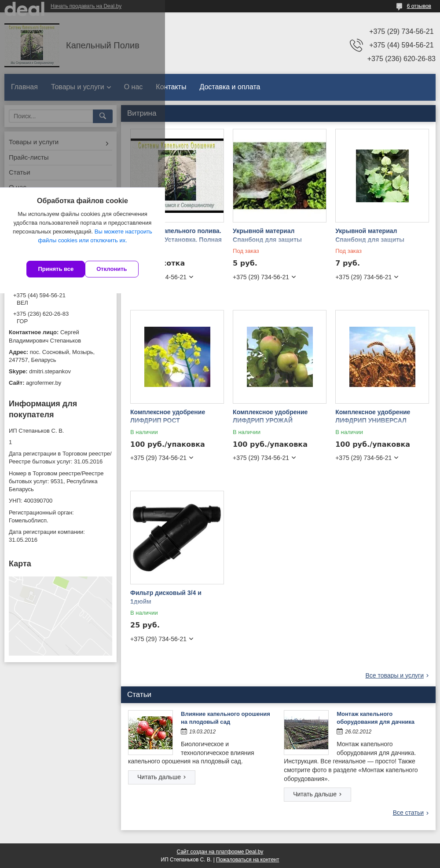Screen dimensions: 440x868
Task: Click the Поиск search input field
Action: tap(51, 116)
